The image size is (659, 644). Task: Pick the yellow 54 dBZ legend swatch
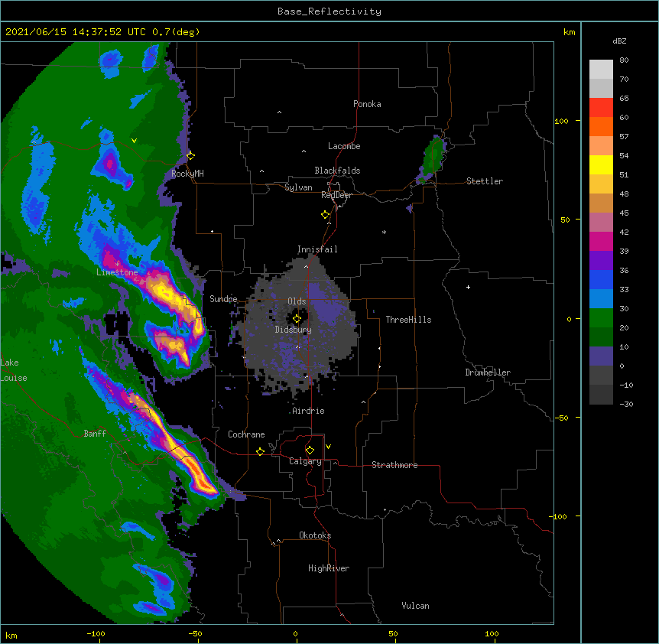pyautogui.click(x=601, y=164)
